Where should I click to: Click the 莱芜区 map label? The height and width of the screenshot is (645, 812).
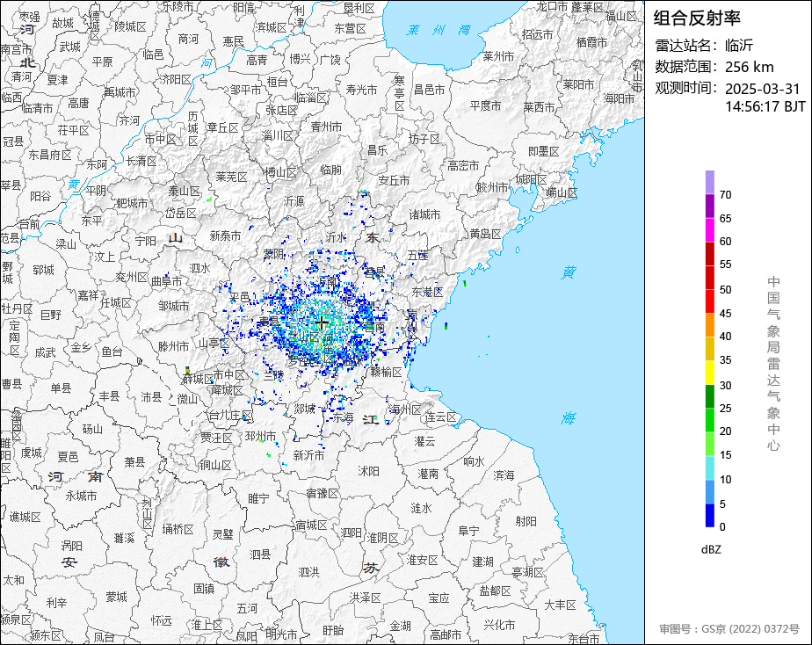(231, 177)
